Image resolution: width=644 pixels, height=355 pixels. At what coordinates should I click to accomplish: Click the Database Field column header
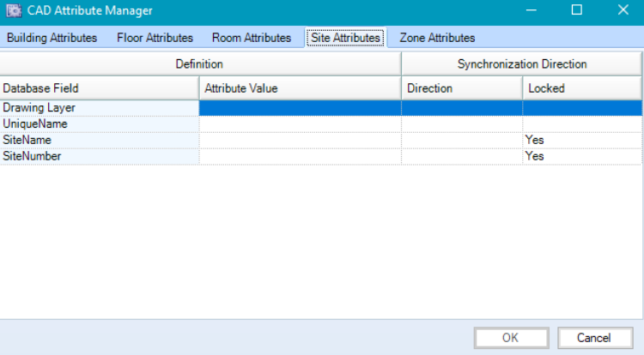100,87
